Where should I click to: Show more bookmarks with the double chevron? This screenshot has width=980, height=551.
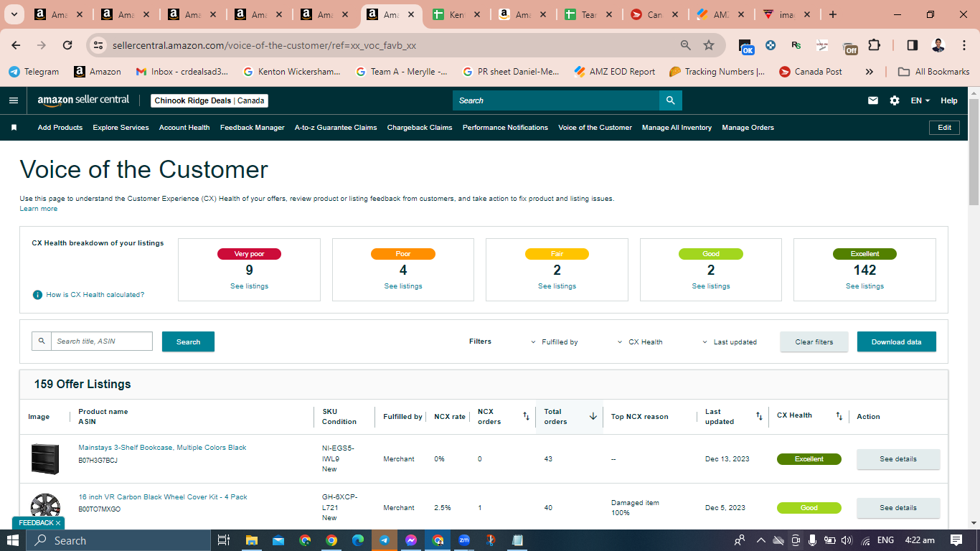pos(870,72)
